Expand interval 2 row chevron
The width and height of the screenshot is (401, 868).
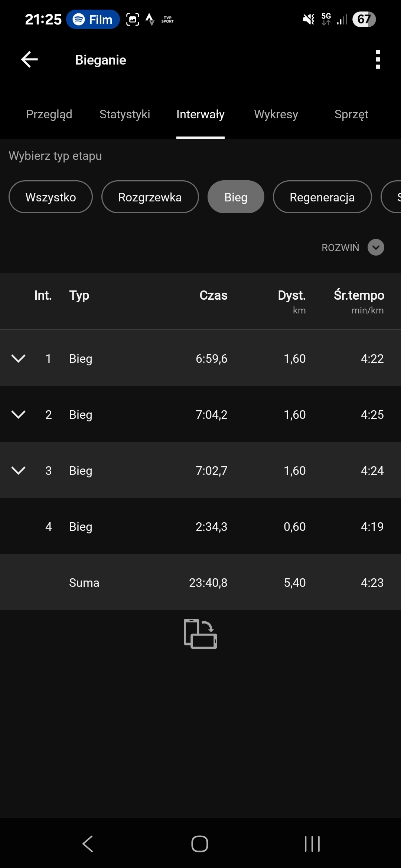(x=19, y=414)
